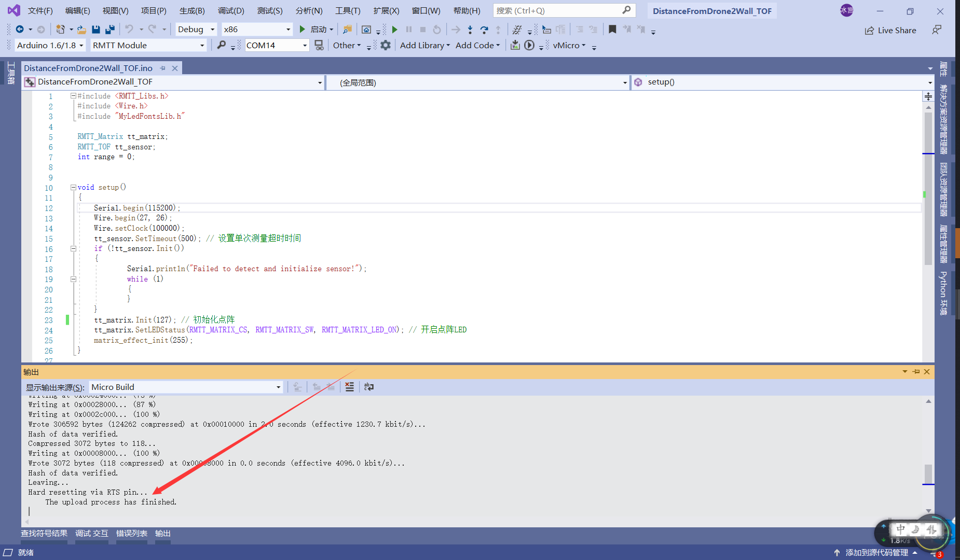
Task: Click the editor vertical scrollbar thumb
Action: click(928, 189)
